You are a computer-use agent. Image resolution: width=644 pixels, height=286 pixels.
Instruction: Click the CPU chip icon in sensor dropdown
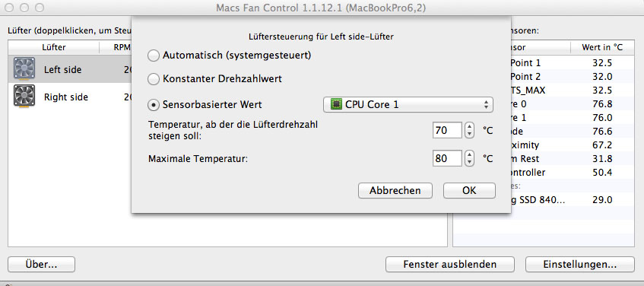tap(336, 104)
